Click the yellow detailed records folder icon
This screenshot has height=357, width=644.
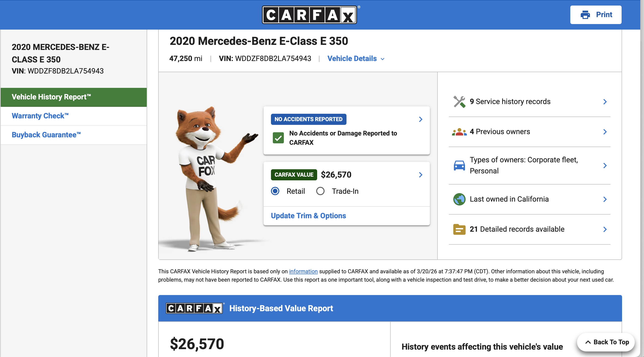pyautogui.click(x=459, y=229)
